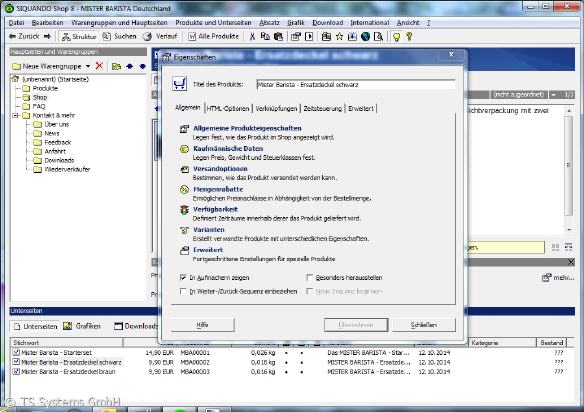Open the Bearbeiten menu

coord(47,23)
